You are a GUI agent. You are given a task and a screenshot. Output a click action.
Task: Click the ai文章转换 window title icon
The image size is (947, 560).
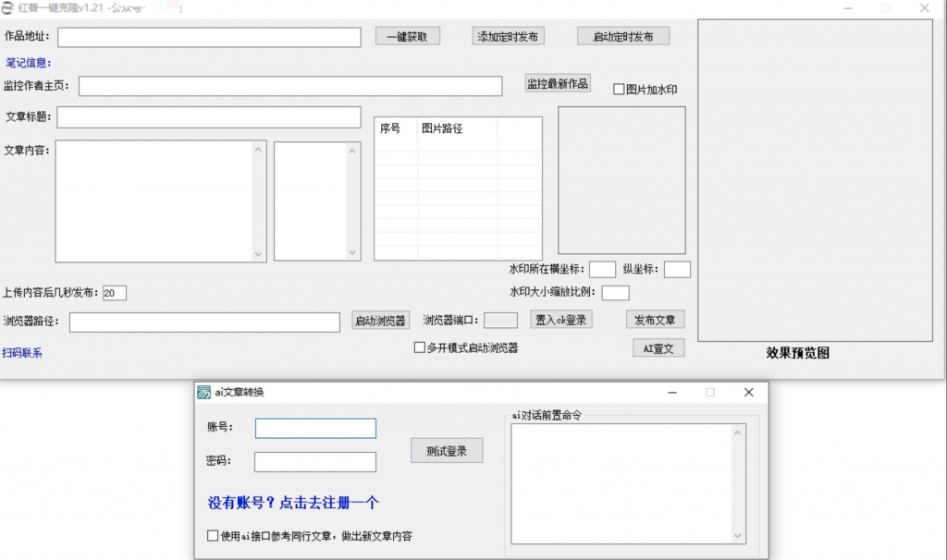coord(204,392)
